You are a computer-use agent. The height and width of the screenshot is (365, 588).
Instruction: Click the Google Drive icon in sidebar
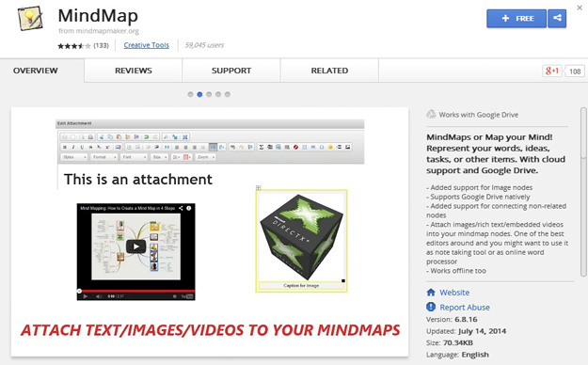(431, 114)
